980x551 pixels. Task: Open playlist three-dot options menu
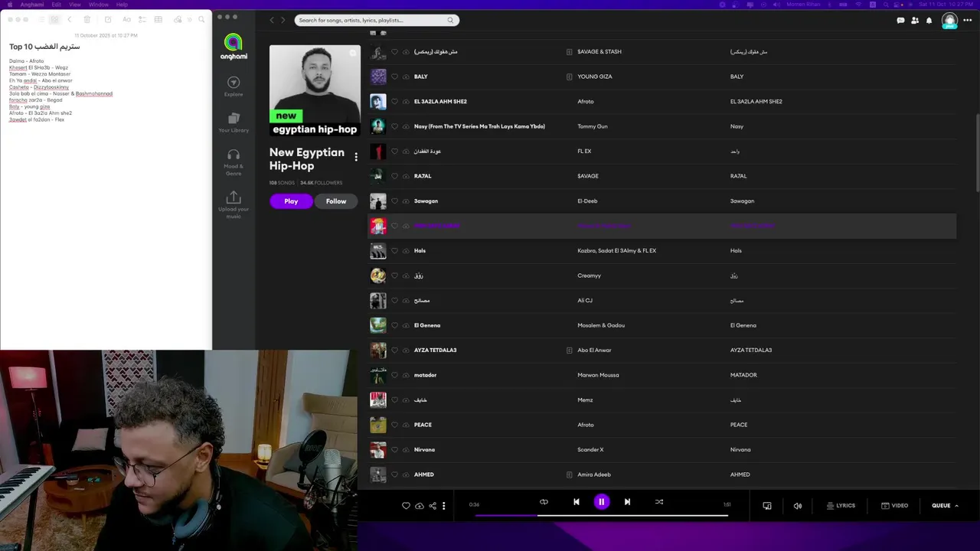tap(356, 157)
